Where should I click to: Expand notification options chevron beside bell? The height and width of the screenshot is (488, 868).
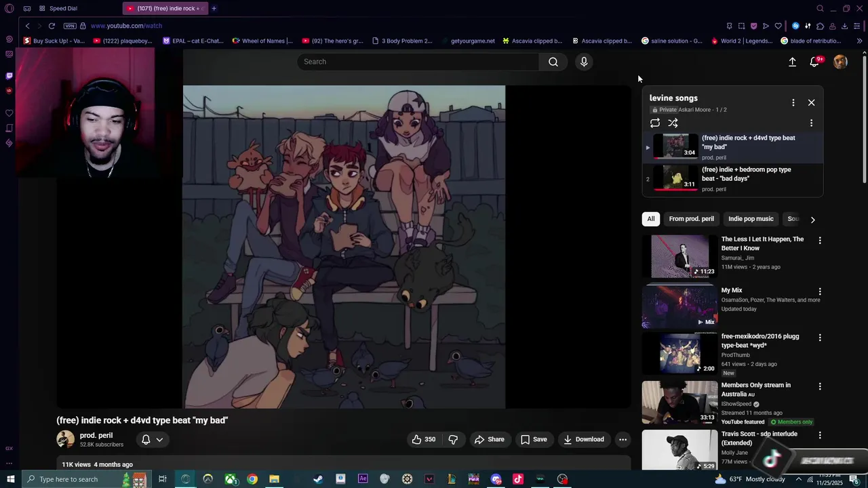160,439
